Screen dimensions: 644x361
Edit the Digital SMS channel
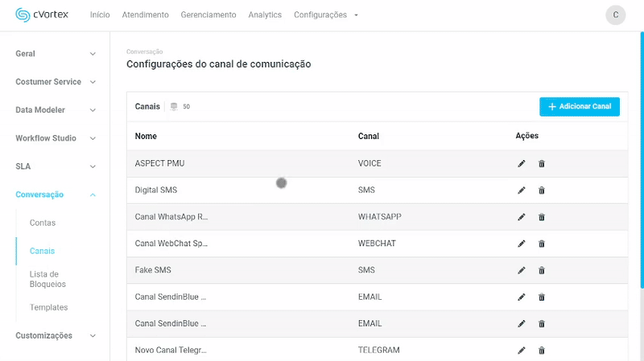click(521, 191)
